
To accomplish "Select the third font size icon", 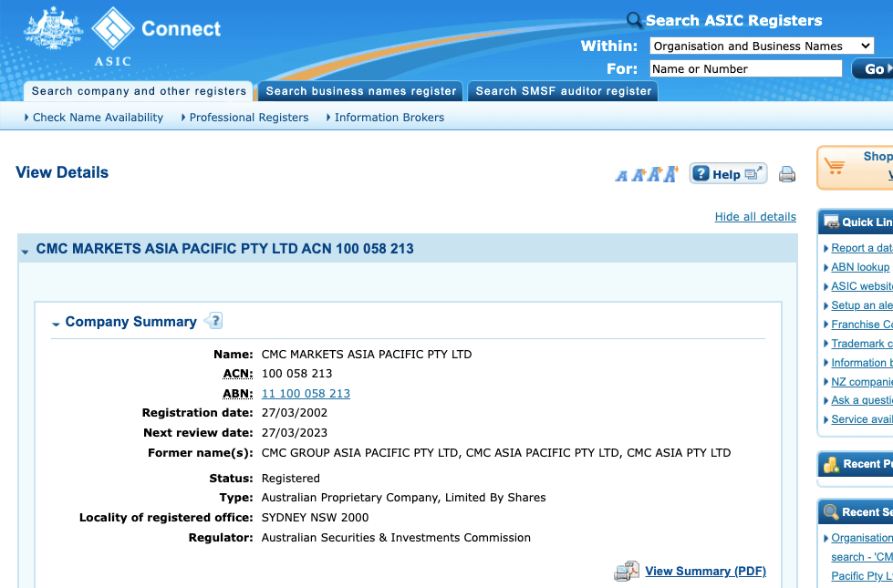I will [x=654, y=174].
